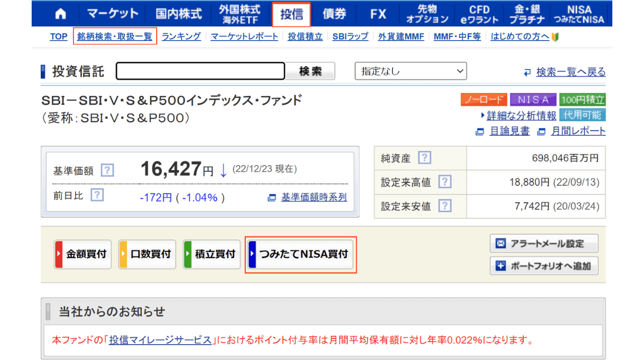Click the fund name SBI・V・S&P500インデックス・ファンド

pyautogui.click(x=172, y=100)
